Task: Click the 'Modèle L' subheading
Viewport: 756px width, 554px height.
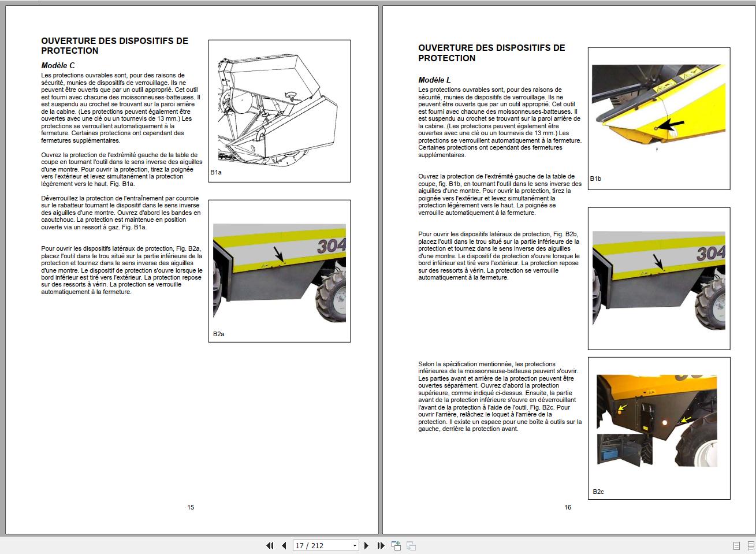Action: pos(434,80)
